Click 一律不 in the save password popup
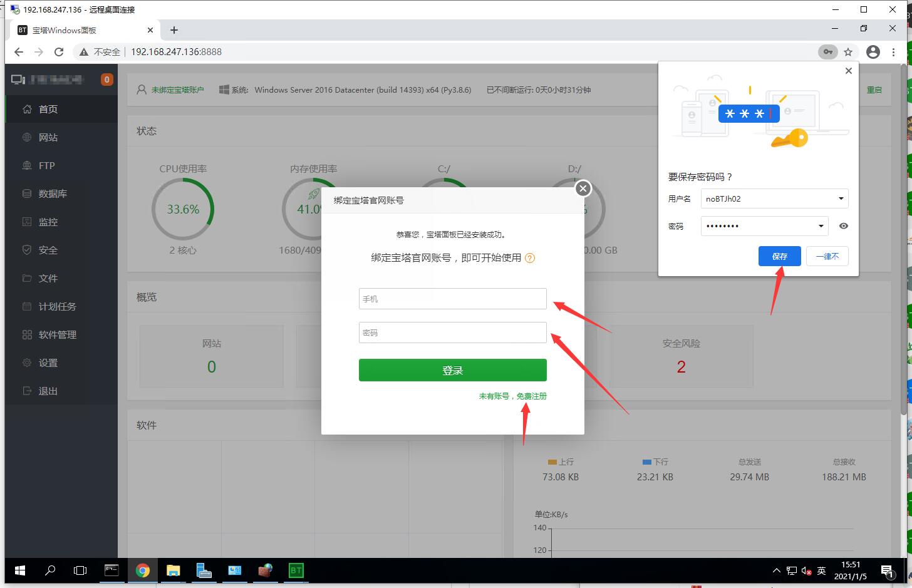 click(827, 256)
